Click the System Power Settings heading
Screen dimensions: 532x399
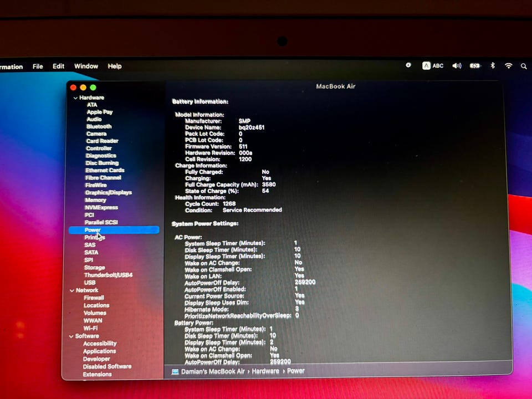point(205,223)
